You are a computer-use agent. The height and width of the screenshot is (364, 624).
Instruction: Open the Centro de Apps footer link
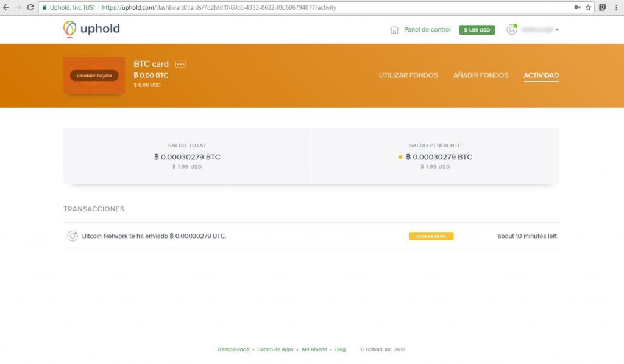click(x=275, y=349)
